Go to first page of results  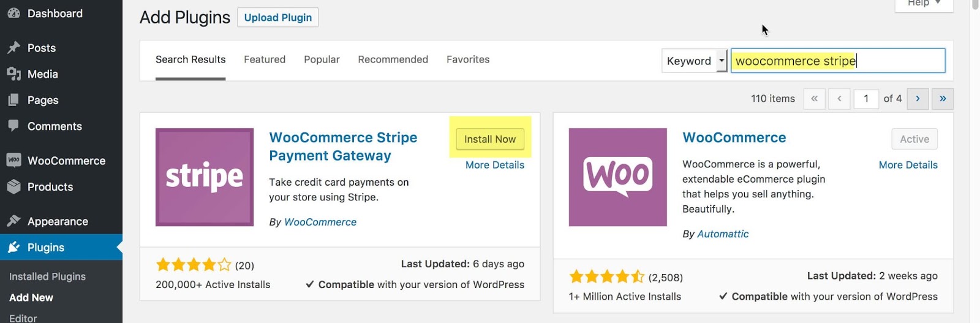click(x=814, y=99)
